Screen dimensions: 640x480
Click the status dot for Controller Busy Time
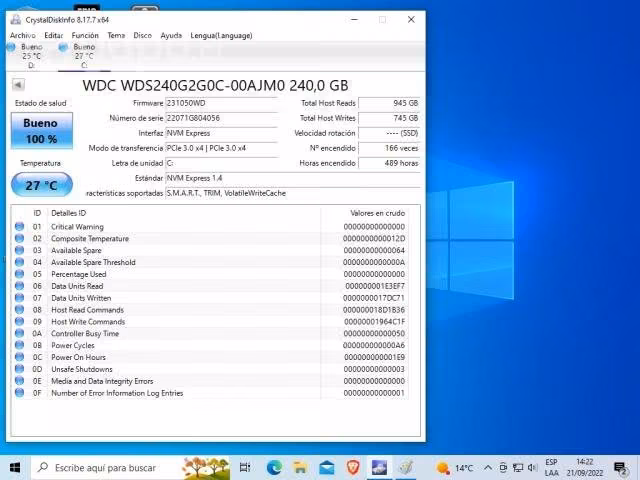coord(19,333)
